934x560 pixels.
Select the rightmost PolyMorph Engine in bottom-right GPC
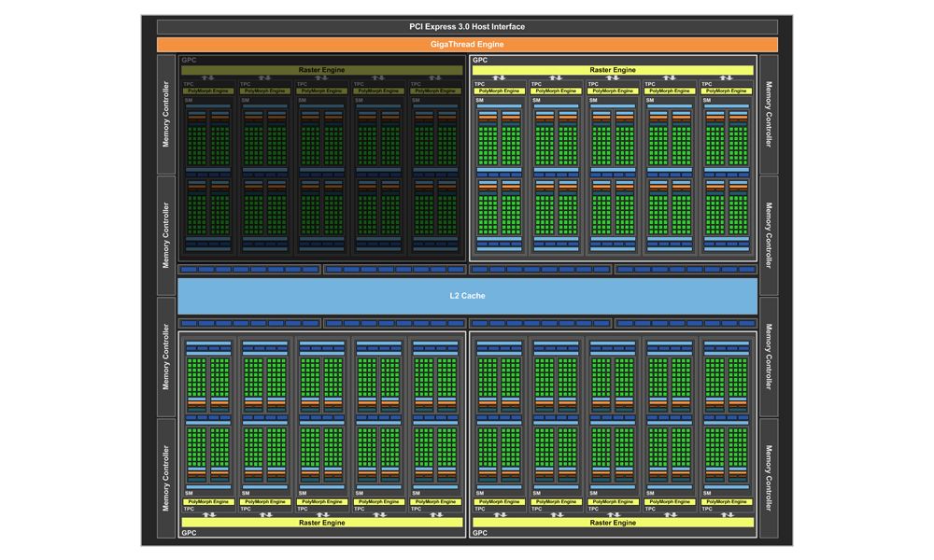tap(727, 502)
